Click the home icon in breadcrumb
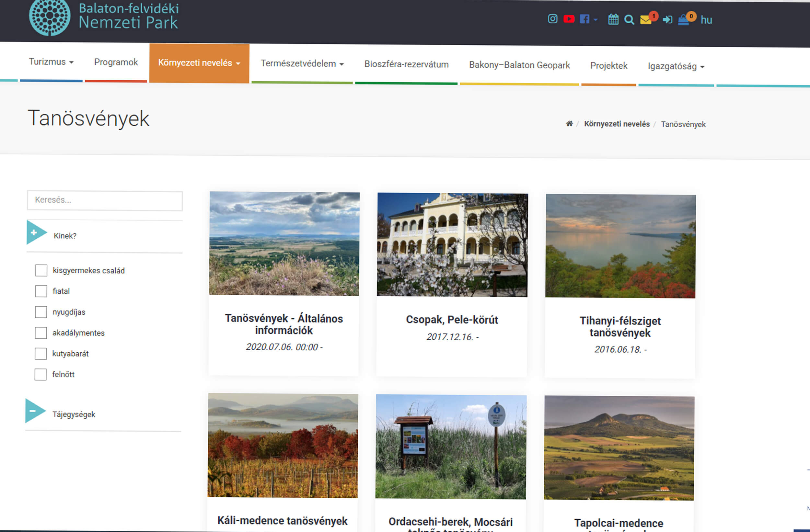The height and width of the screenshot is (532, 810). [569, 123]
